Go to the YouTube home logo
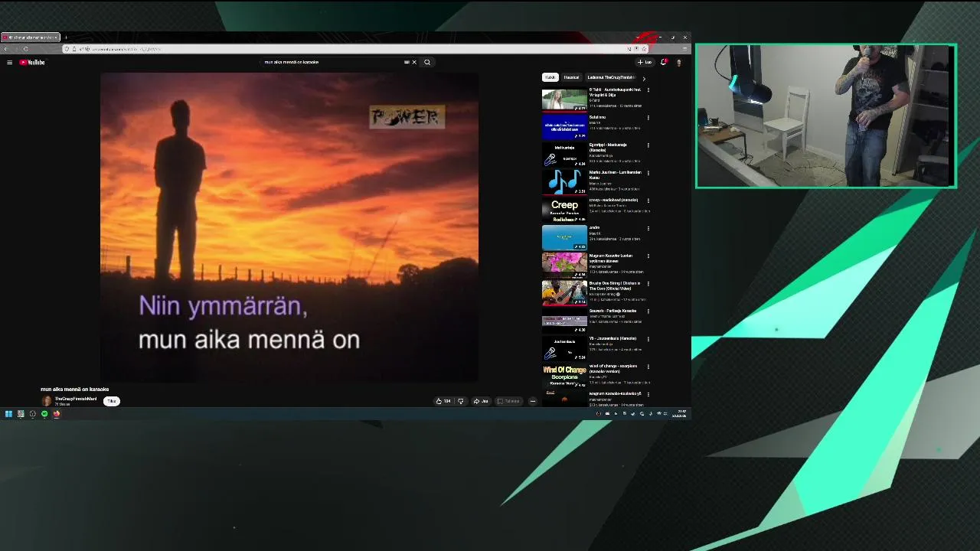 (x=32, y=63)
